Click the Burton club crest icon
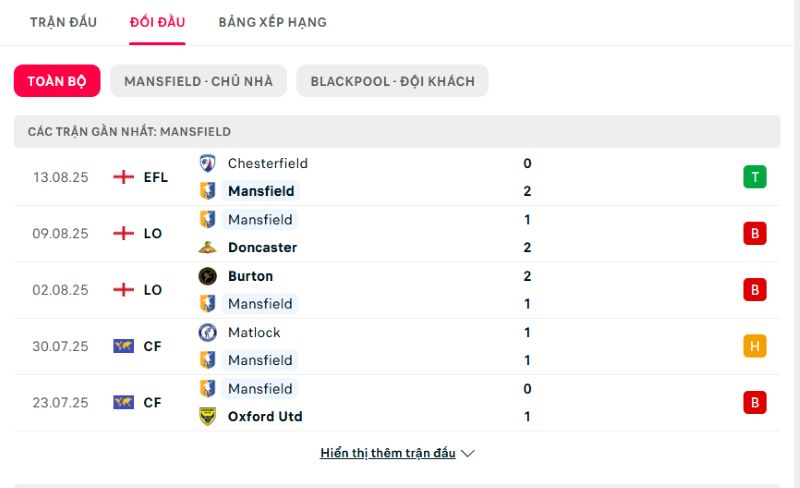Screen dimensions: 800x488 point(207,276)
